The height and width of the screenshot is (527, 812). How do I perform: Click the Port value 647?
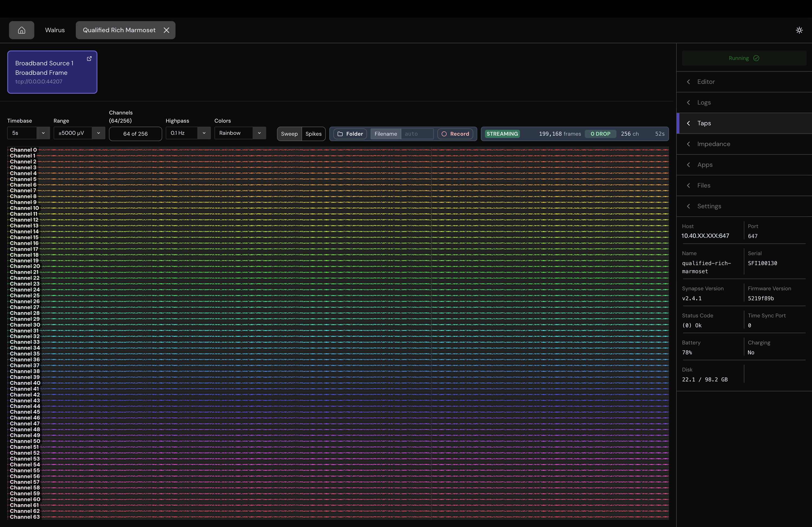coord(753,236)
